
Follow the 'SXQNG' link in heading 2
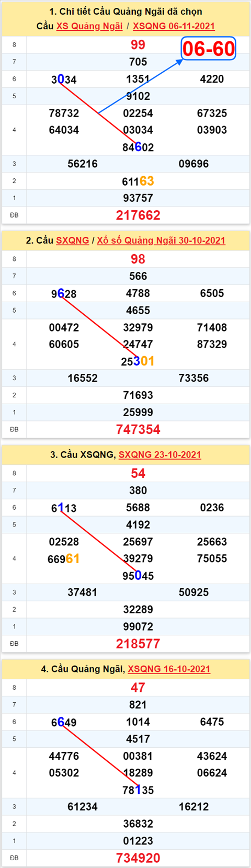pyautogui.click(x=72, y=241)
